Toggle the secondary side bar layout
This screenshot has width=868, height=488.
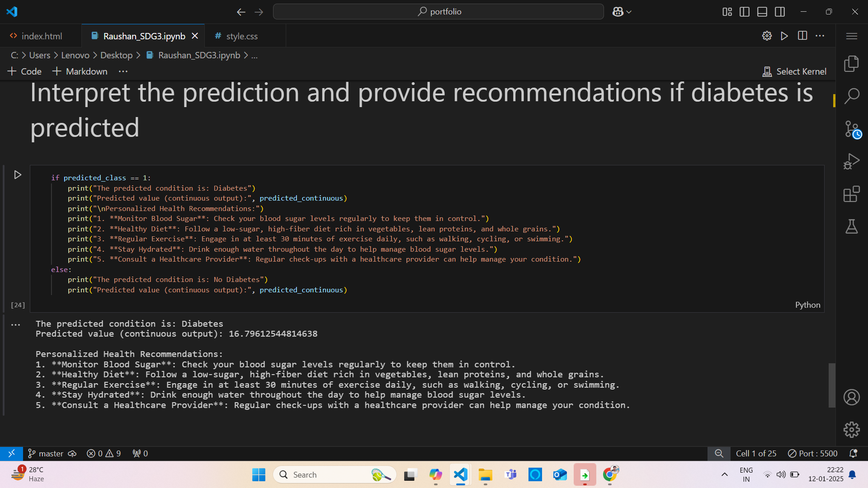tap(780, 12)
